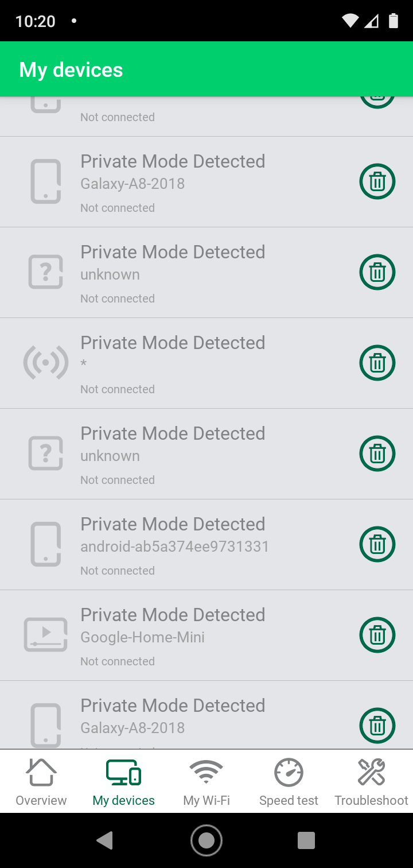Open the Overview tab

(x=41, y=782)
